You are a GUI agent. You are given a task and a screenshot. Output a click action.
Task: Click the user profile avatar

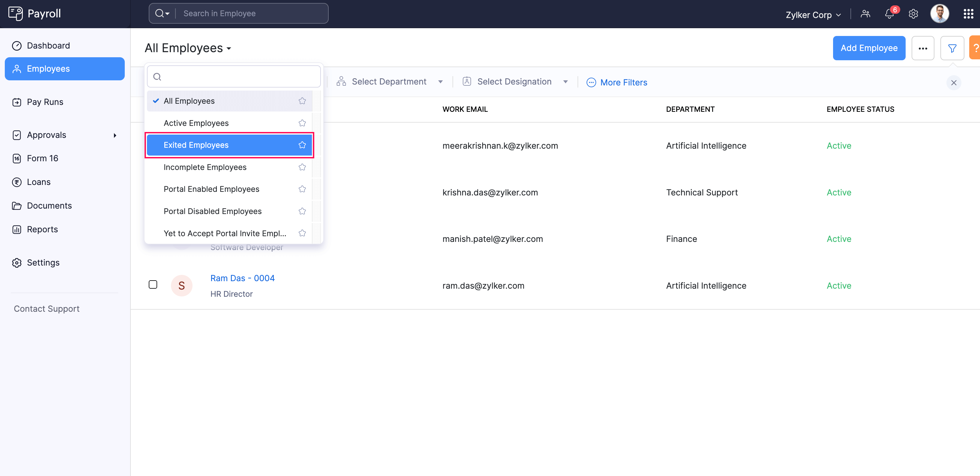point(939,14)
